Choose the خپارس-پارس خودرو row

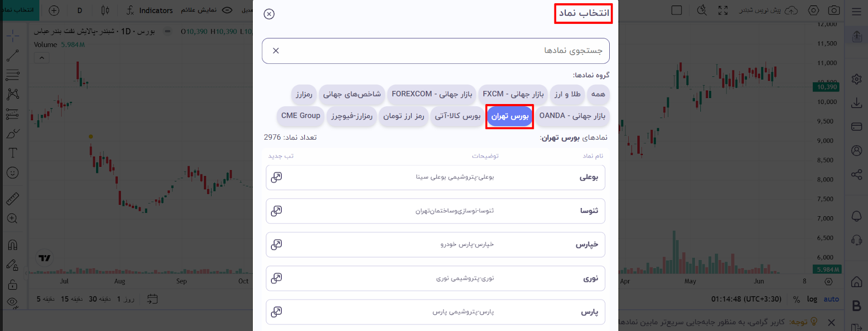pyautogui.click(x=436, y=244)
